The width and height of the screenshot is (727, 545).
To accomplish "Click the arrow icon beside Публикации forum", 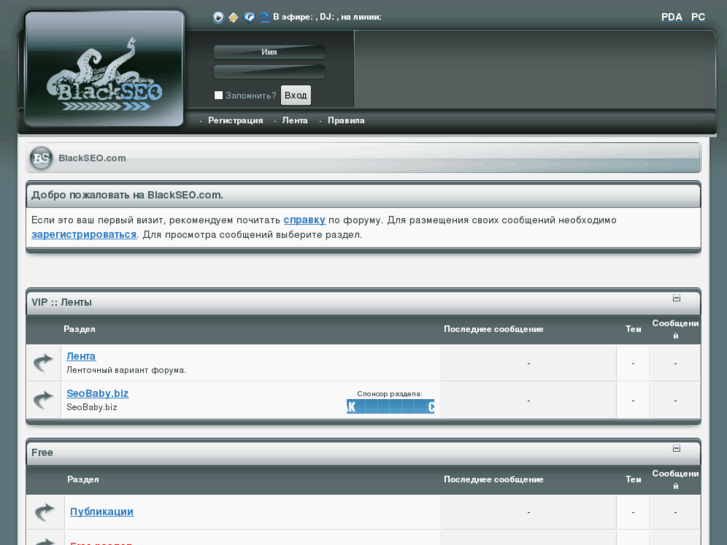I will click(45, 512).
